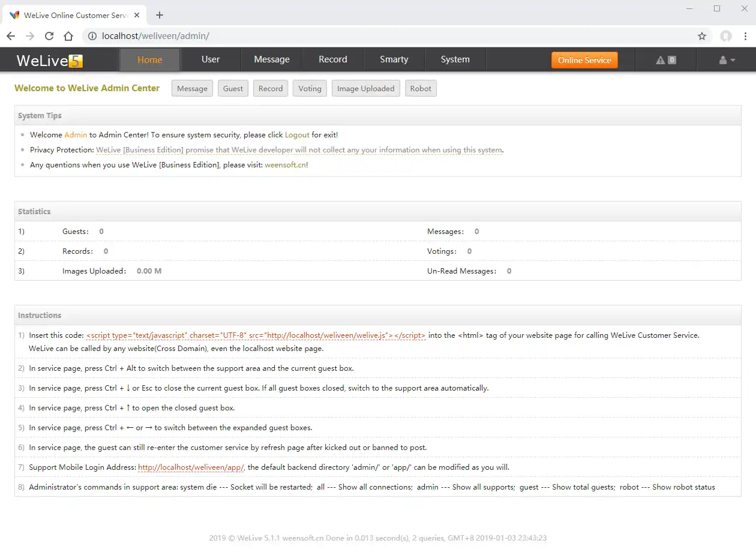The image size is (756, 552).
Task: Click the Voting shortcut button
Action: pyautogui.click(x=310, y=88)
